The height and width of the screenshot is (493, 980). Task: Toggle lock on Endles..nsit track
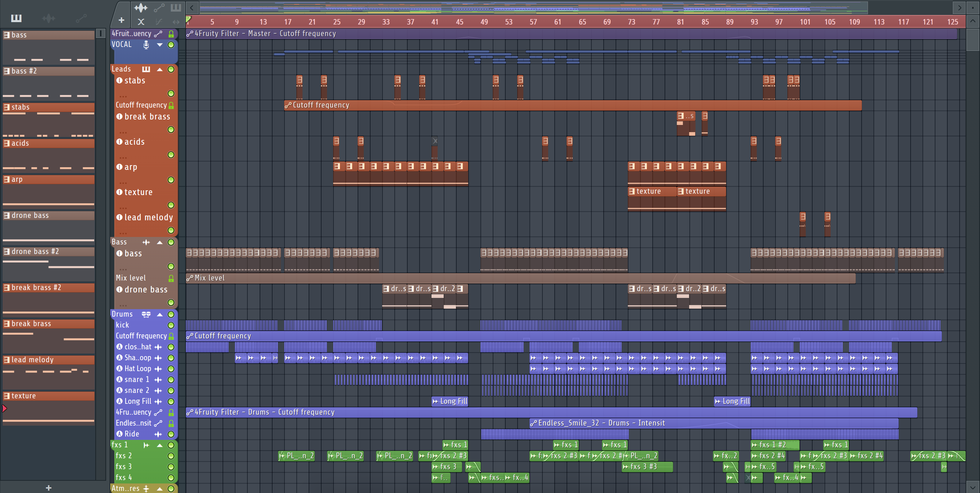[x=171, y=423]
